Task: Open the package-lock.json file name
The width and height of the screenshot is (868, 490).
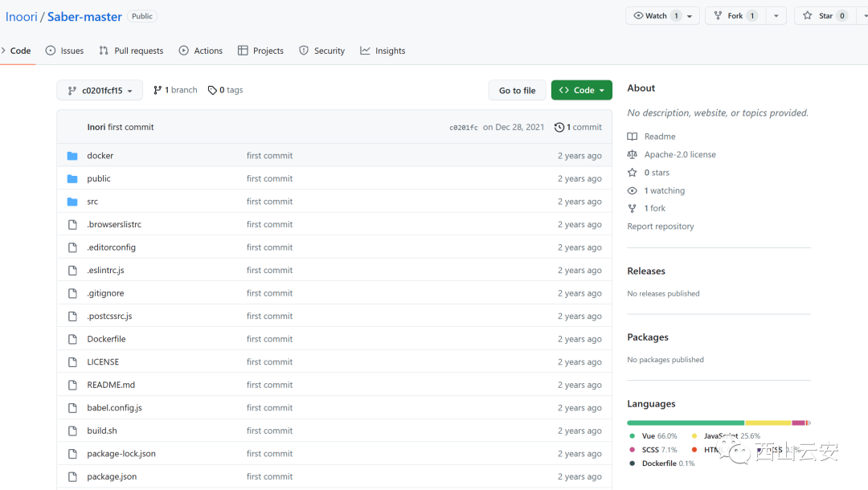Action: [x=121, y=454]
